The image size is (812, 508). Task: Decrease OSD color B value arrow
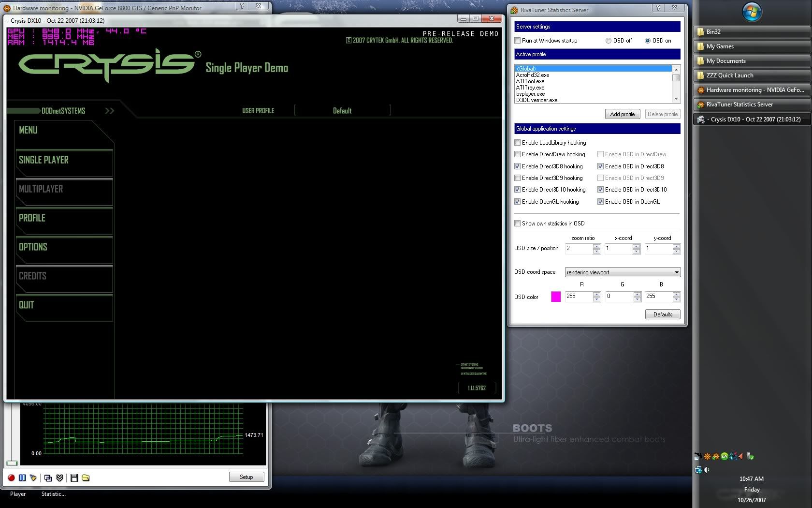[677, 299]
